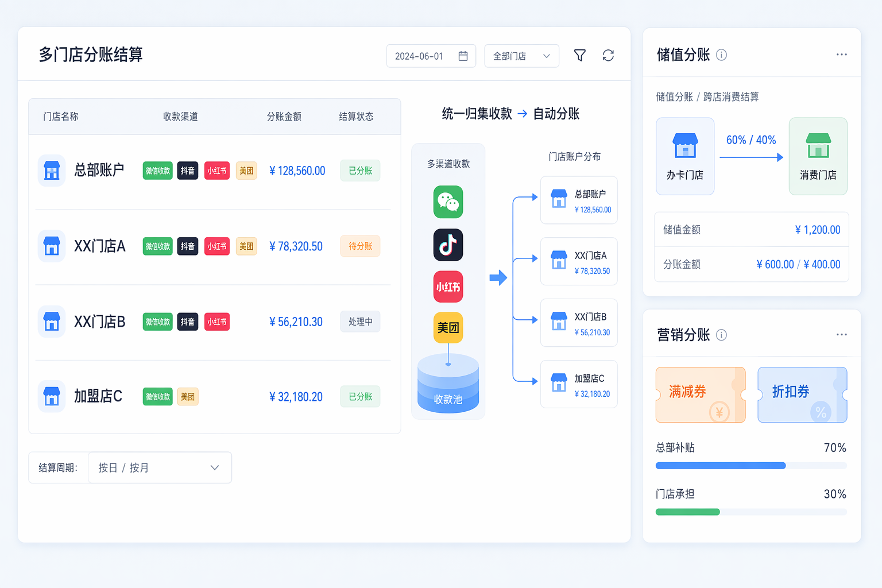Image resolution: width=882 pixels, height=588 pixels.
Task: Click 小红书 tag in 总部账户 row
Action: coord(217,171)
